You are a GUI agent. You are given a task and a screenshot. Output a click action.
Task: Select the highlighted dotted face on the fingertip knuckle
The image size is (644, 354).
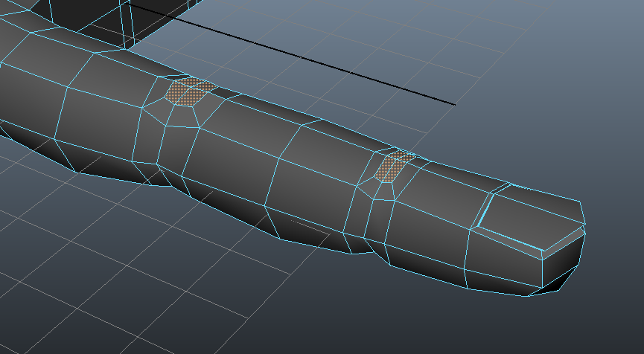[391, 167]
